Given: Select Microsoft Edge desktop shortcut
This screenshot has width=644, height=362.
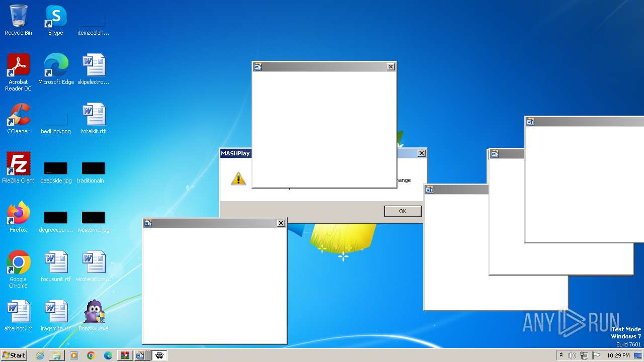Looking at the screenshot, I should pyautogui.click(x=56, y=69).
